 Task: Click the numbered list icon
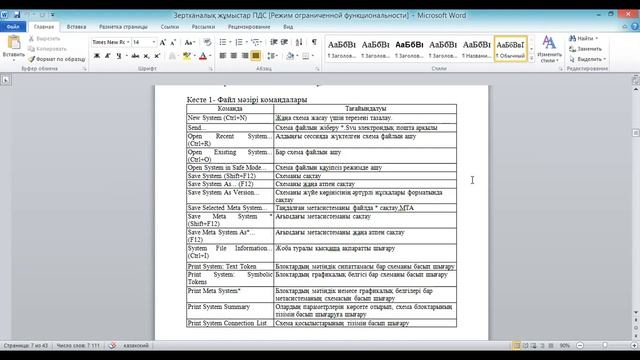click(x=239, y=42)
